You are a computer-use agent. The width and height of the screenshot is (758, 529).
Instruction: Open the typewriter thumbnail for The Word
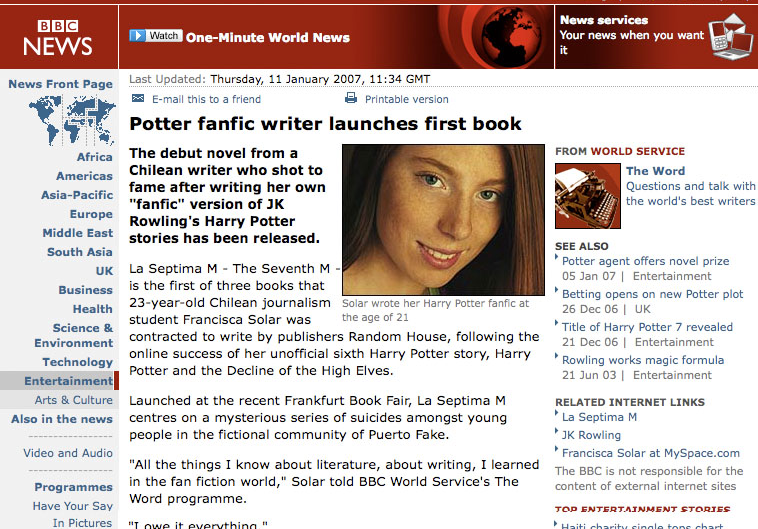point(588,195)
